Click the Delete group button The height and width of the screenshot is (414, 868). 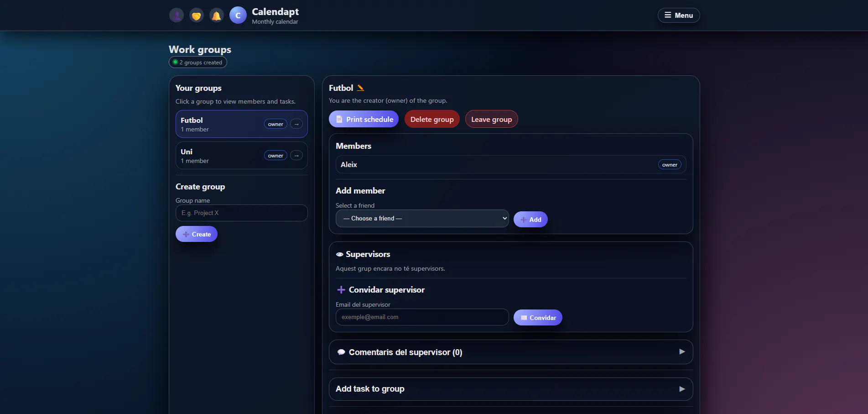coord(432,119)
